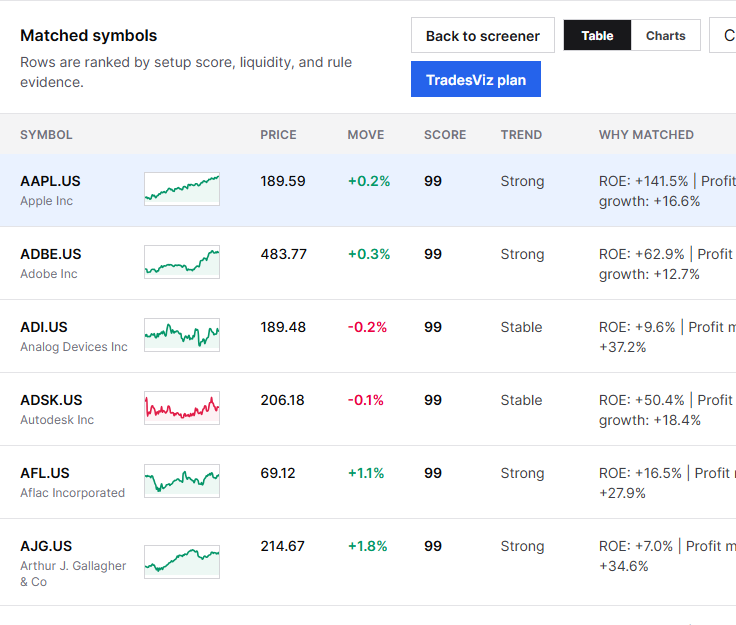Click the -0.2% move value

(x=367, y=327)
